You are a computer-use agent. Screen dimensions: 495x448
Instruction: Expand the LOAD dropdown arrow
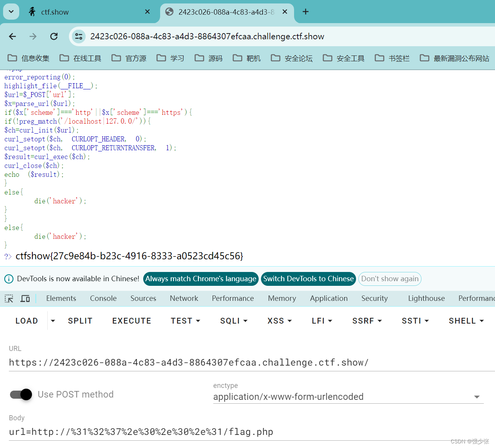pyautogui.click(x=53, y=321)
